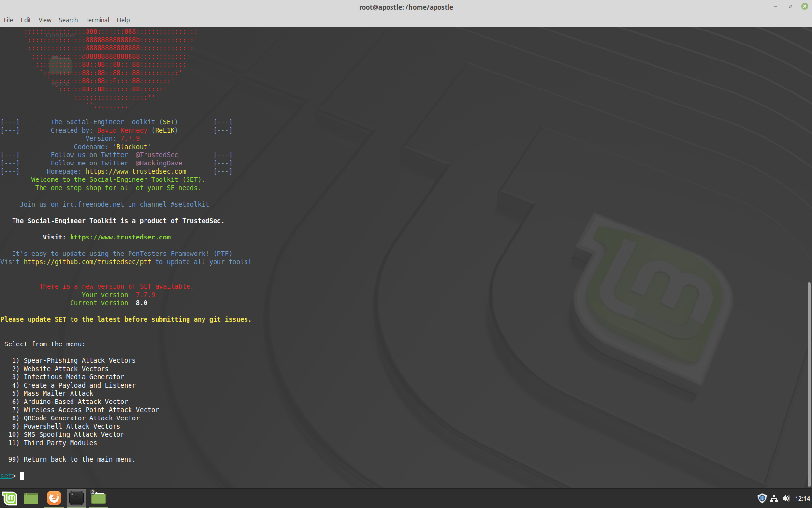Click the 'Select from the menu:' text
The width and height of the screenshot is (812, 508).
click(45, 344)
